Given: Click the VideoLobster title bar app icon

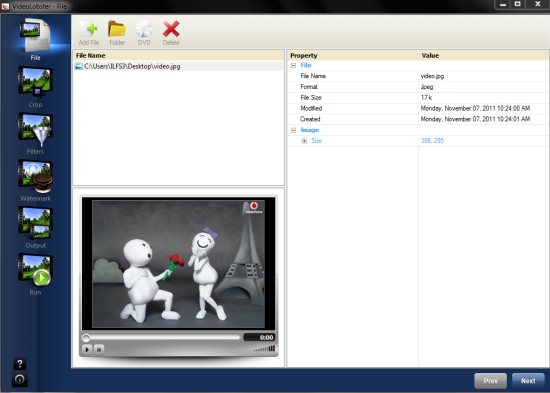Looking at the screenshot, I should point(5,6).
